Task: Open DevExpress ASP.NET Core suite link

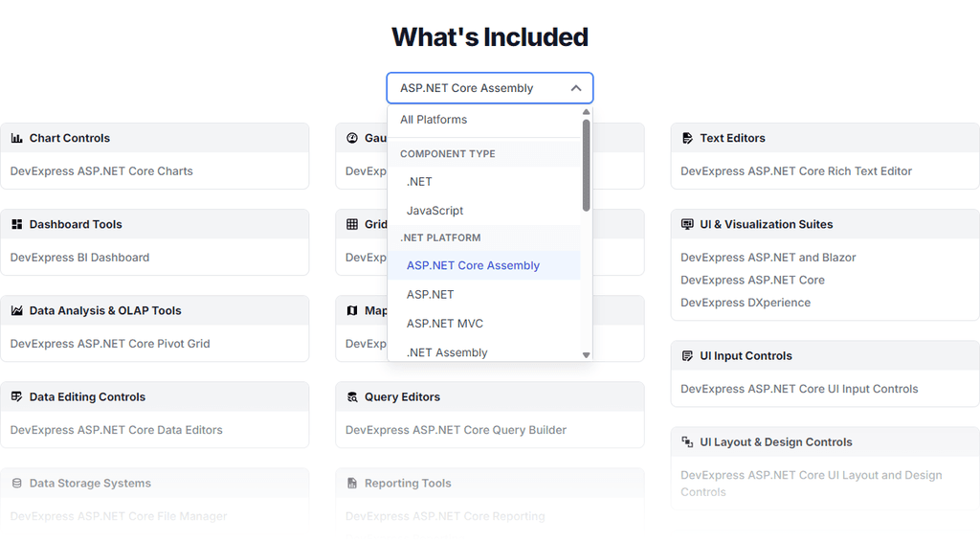Action: pyautogui.click(x=752, y=280)
